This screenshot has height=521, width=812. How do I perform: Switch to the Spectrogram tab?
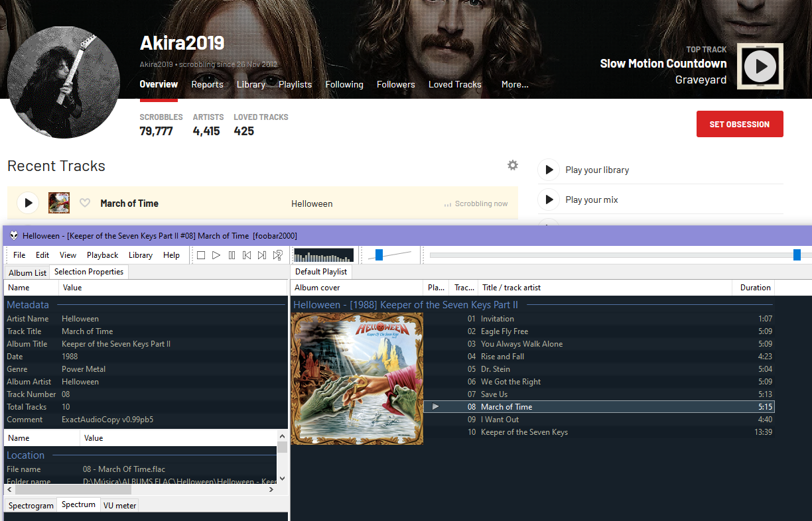31,505
